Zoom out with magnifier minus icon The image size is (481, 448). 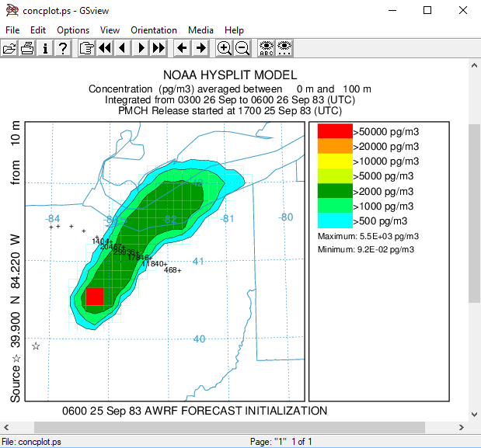tap(242, 48)
